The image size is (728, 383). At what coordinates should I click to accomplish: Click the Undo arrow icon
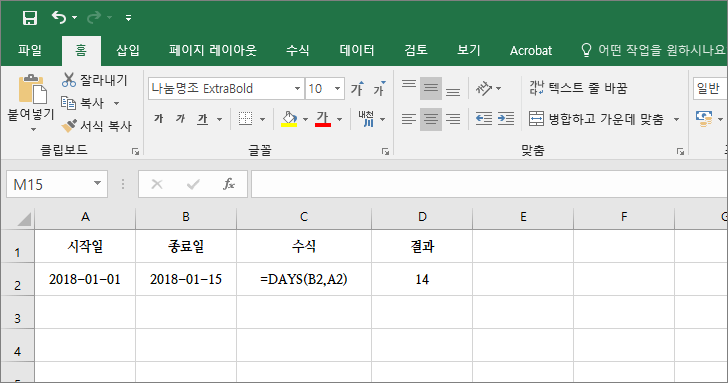pyautogui.click(x=59, y=18)
